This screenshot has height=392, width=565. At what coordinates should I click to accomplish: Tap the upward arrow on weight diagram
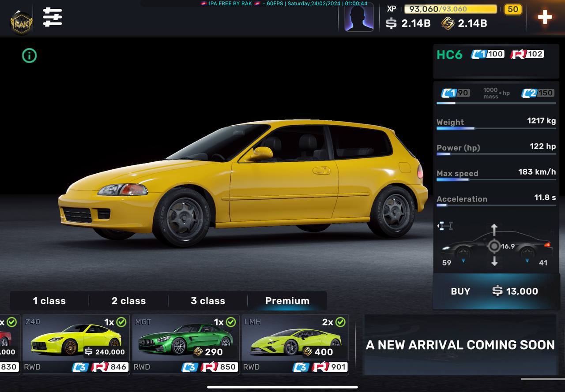pos(494,230)
